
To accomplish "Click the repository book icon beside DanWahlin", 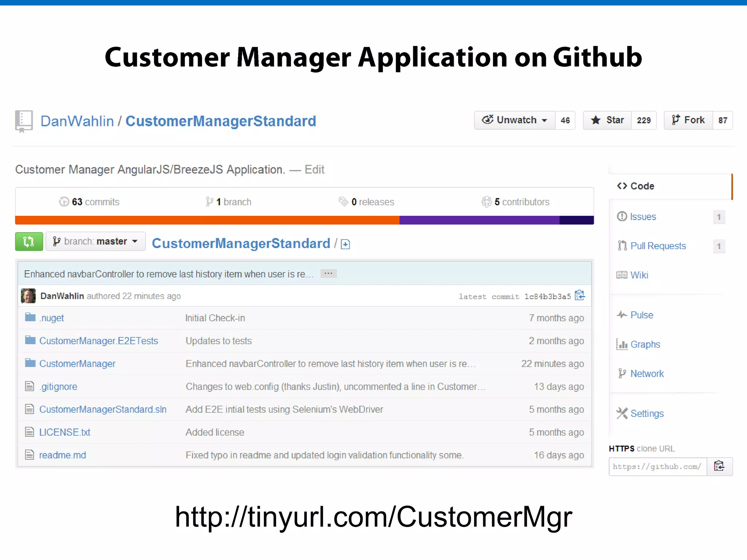I will [x=24, y=121].
